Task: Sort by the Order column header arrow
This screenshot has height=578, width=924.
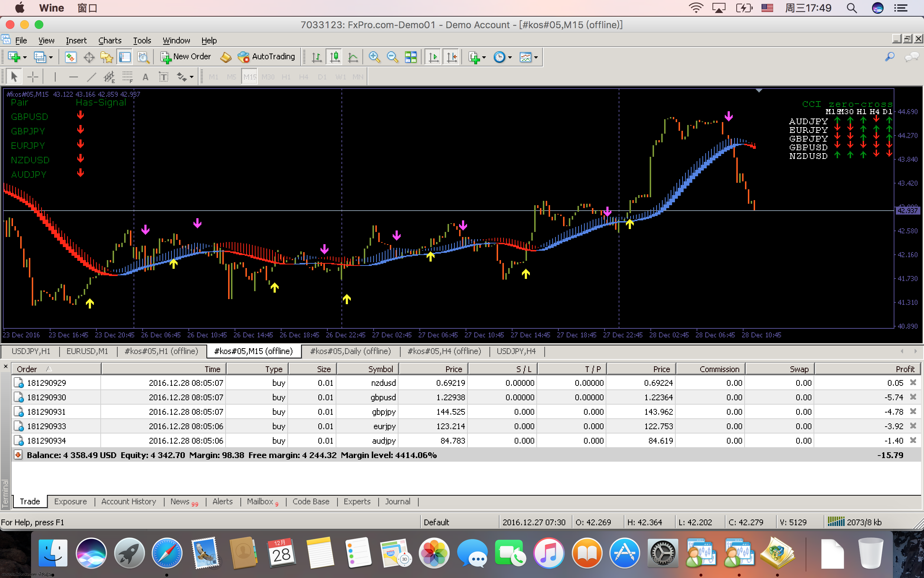Action: [x=49, y=369]
